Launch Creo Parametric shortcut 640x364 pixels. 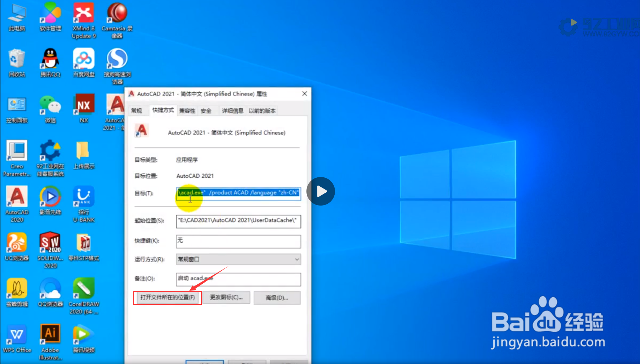17,158
